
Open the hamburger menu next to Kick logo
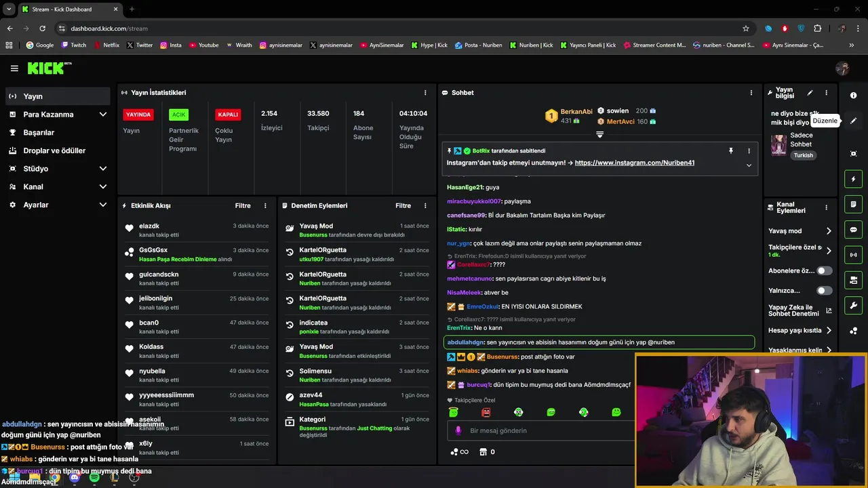coord(14,68)
